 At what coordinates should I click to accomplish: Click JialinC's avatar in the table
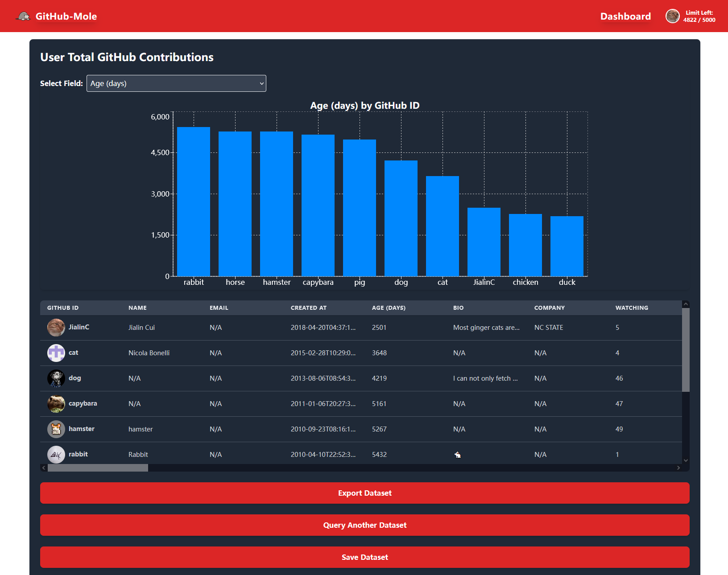[56, 328]
